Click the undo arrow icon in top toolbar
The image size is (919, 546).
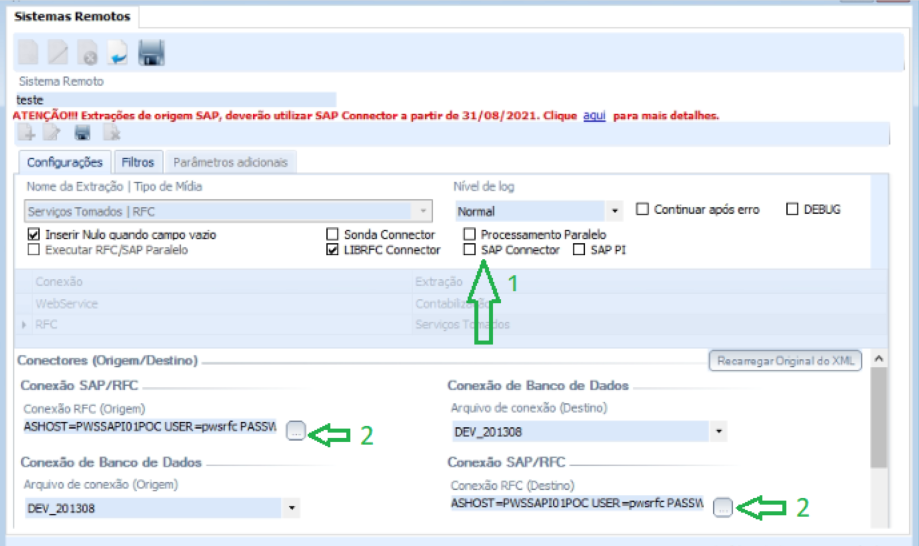(x=118, y=53)
